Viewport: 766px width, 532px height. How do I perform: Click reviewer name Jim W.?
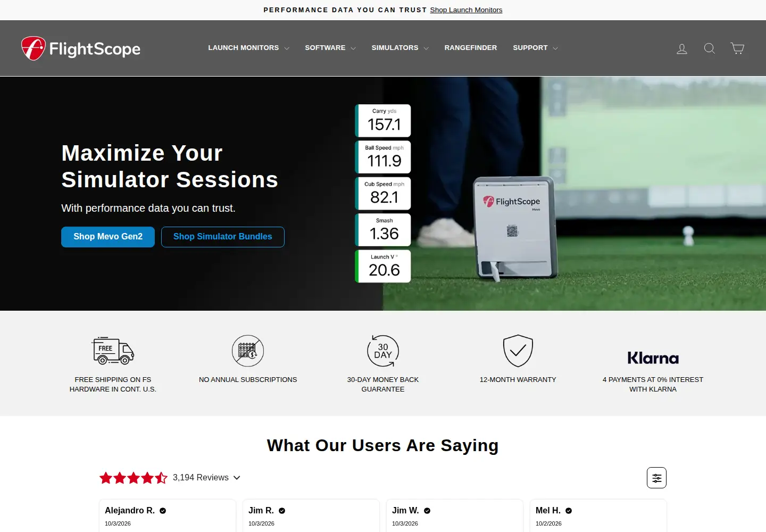(406, 511)
